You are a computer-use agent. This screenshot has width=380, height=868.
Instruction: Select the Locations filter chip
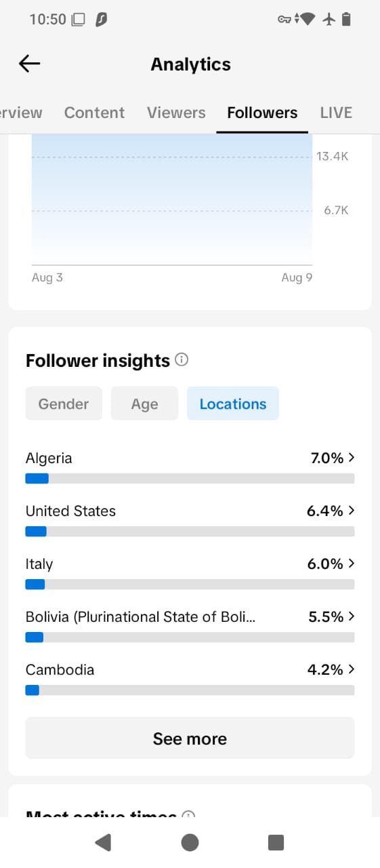pyautogui.click(x=233, y=403)
